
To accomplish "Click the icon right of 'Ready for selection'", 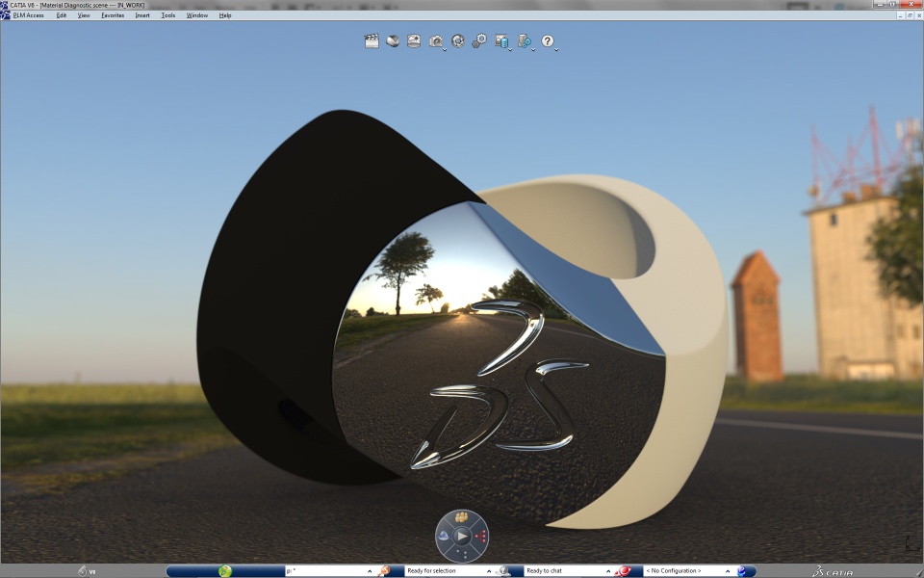I will (502, 571).
